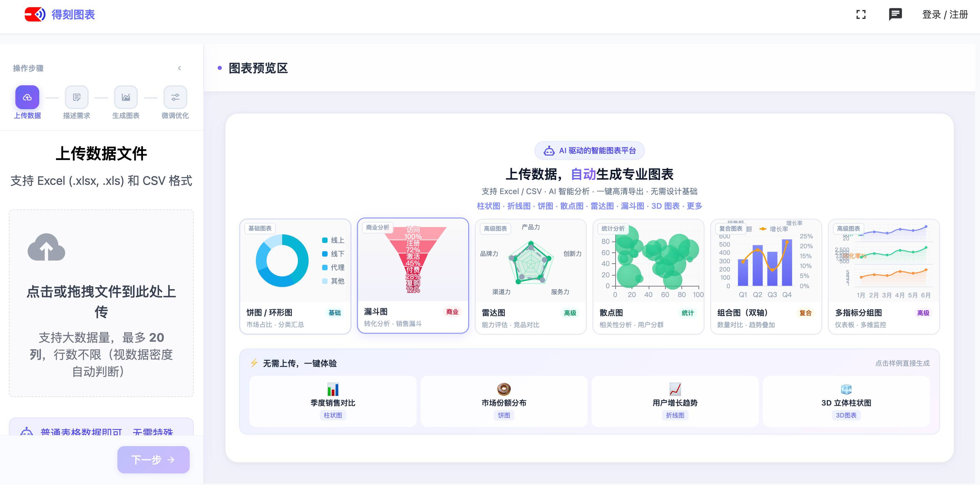This screenshot has width=980, height=485.
Task: Click the cloud upload icon in dropzone
Action: click(x=46, y=247)
